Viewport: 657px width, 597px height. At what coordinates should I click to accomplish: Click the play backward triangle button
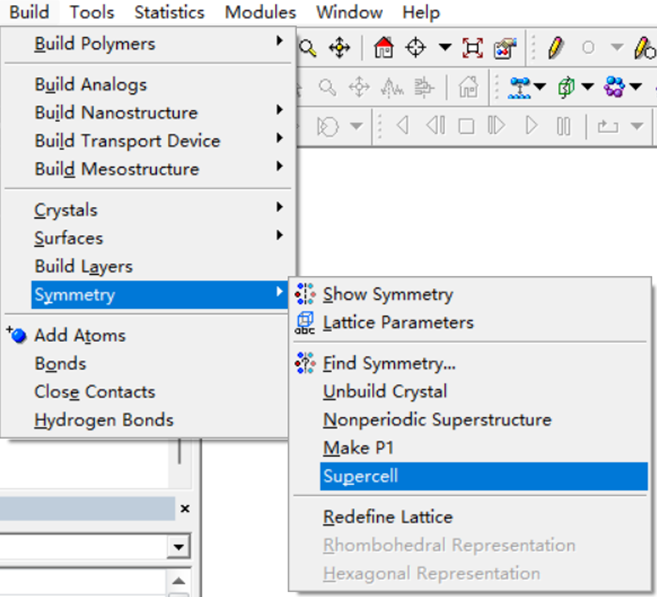pos(403,125)
